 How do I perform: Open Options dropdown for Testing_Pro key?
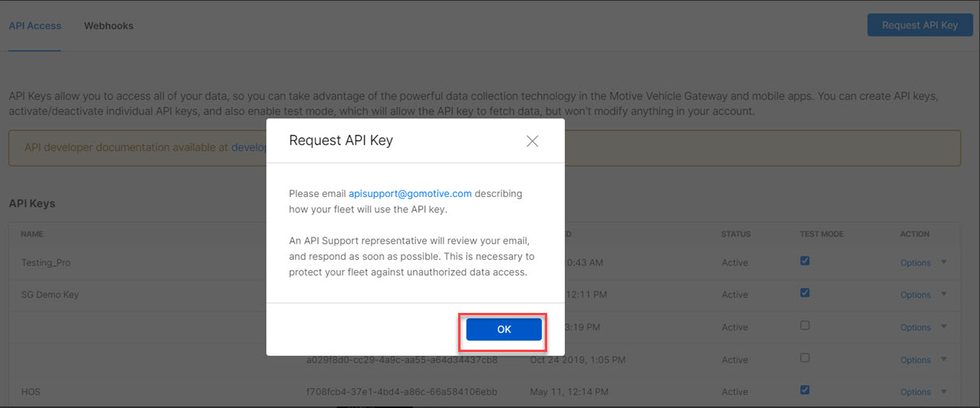pos(916,263)
